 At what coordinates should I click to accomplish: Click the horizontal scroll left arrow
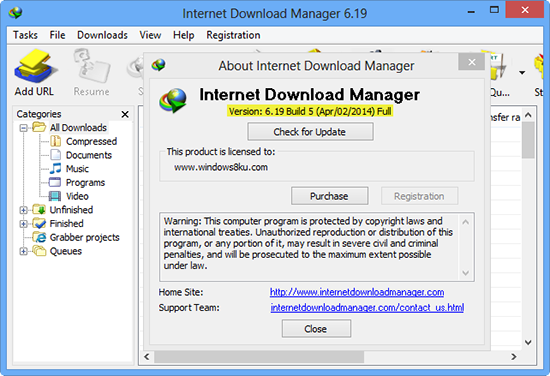(147, 357)
